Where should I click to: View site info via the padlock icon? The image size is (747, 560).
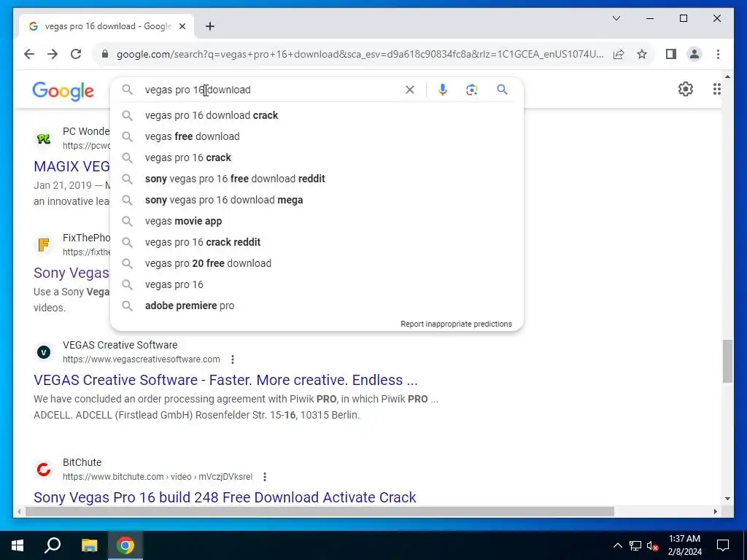(x=105, y=54)
